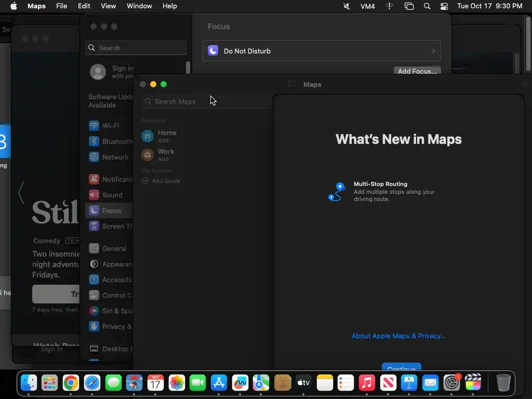Click Software Update Available in Settings
Screen dimensions: 532x399
click(110, 101)
